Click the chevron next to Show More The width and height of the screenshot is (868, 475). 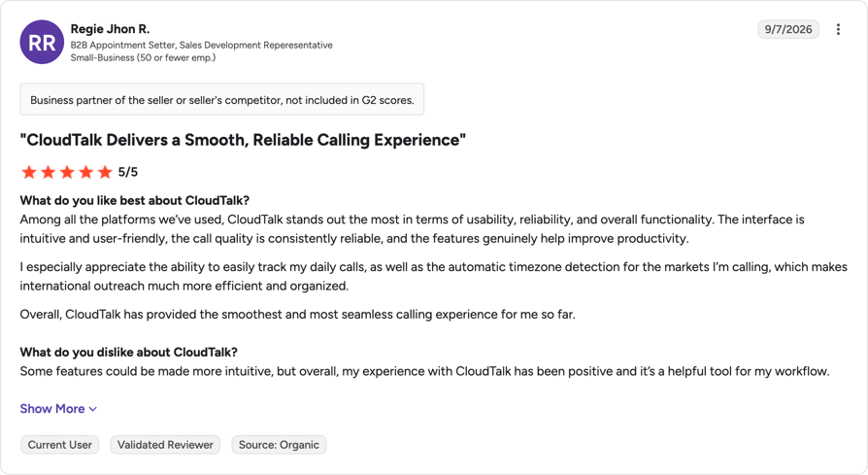click(93, 409)
